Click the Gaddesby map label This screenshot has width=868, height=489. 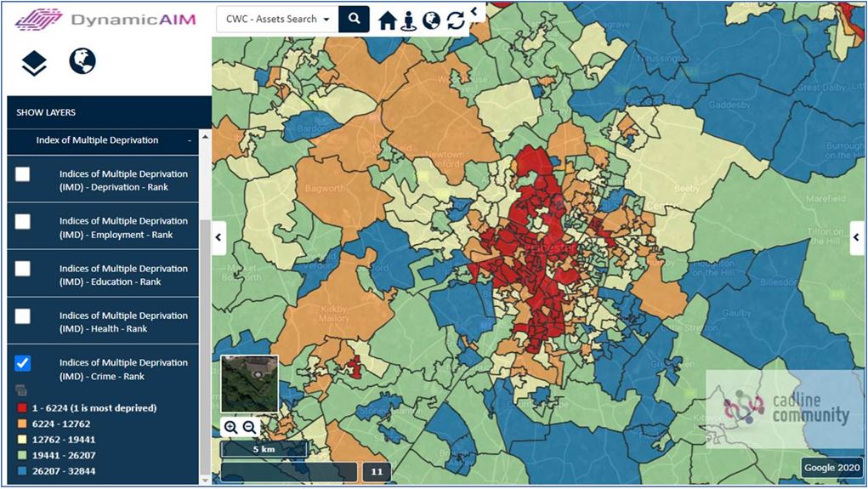(729, 105)
